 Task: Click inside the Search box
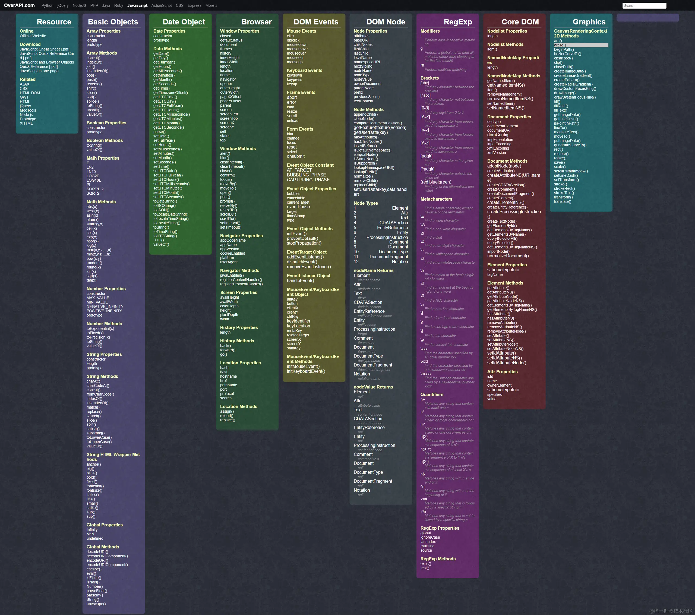(x=644, y=5)
